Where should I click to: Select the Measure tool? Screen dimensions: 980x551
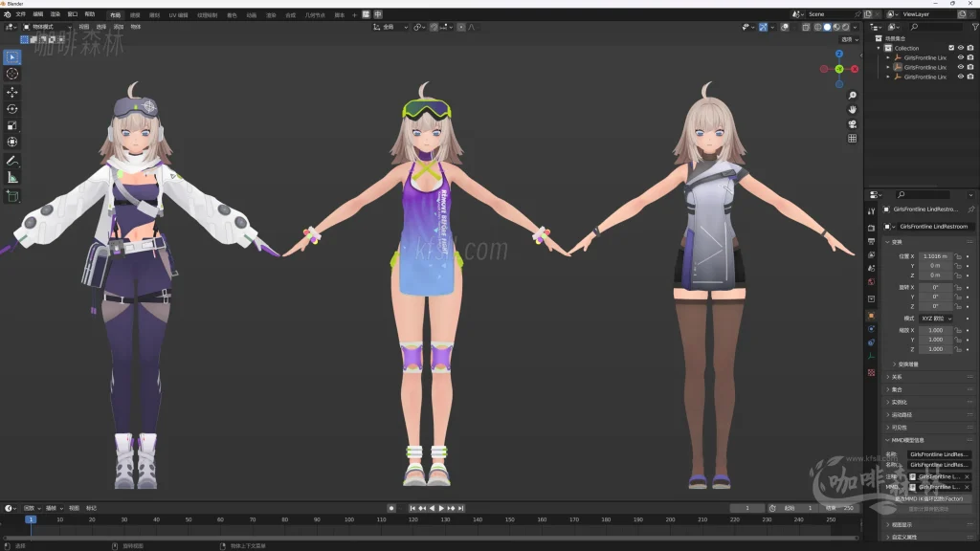click(x=11, y=178)
